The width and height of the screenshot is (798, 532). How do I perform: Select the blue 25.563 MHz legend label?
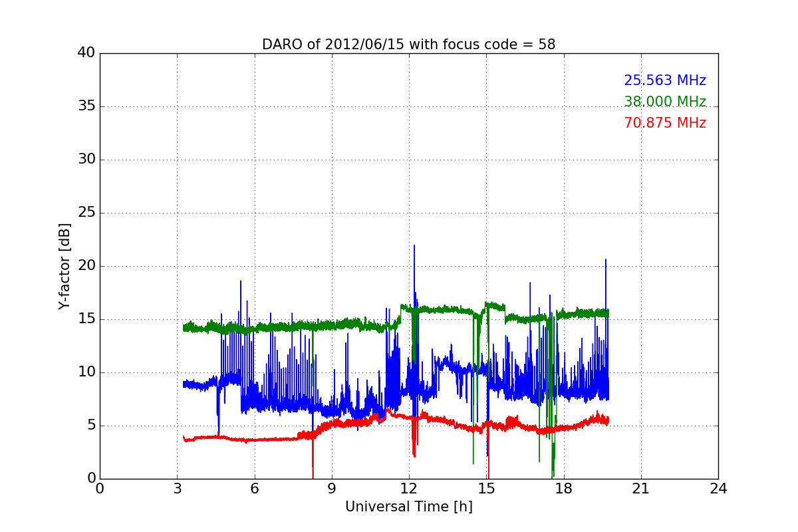pos(665,80)
